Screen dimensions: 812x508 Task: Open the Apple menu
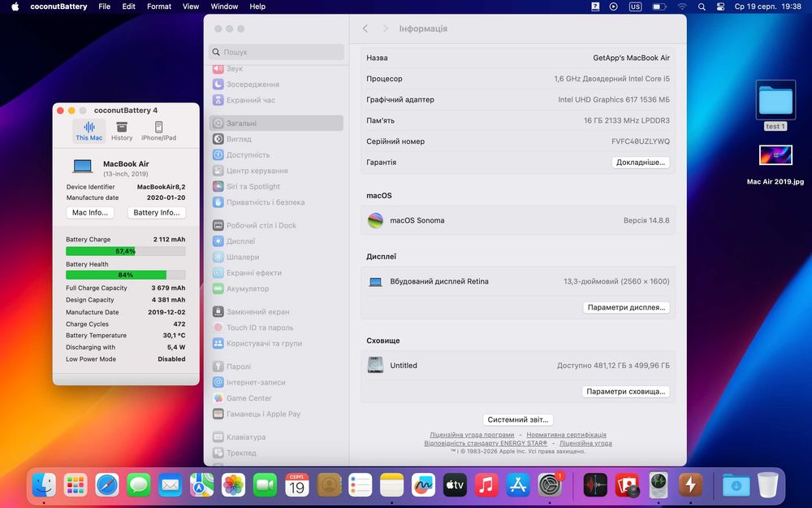point(15,7)
